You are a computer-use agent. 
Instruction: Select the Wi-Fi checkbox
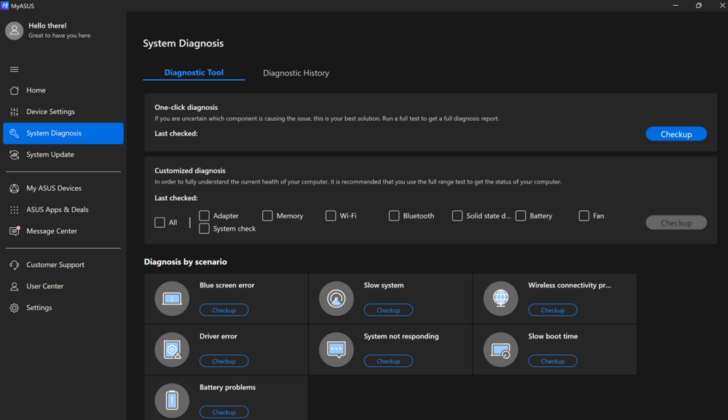(x=331, y=216)
